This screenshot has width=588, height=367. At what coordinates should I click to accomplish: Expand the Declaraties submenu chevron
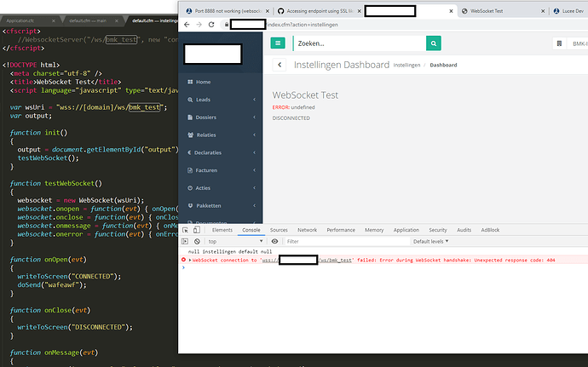254,152
